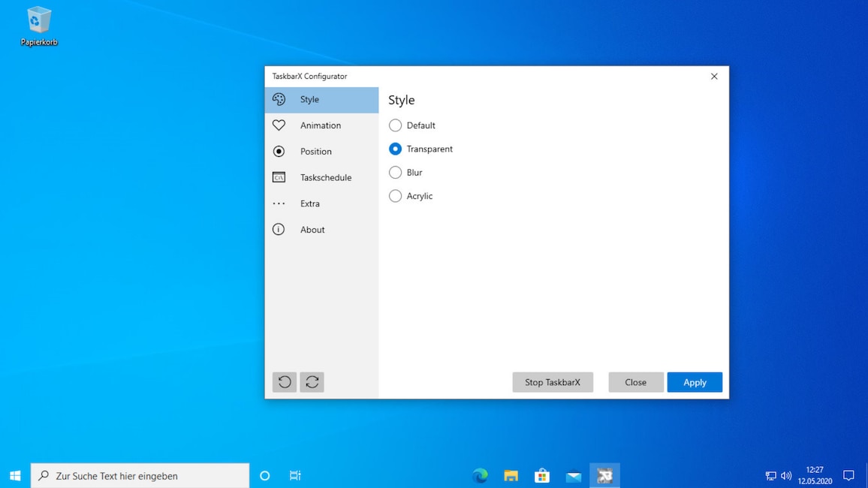
Task: Open the Style palette icon in sidebar
Action: tap(279, 99)
